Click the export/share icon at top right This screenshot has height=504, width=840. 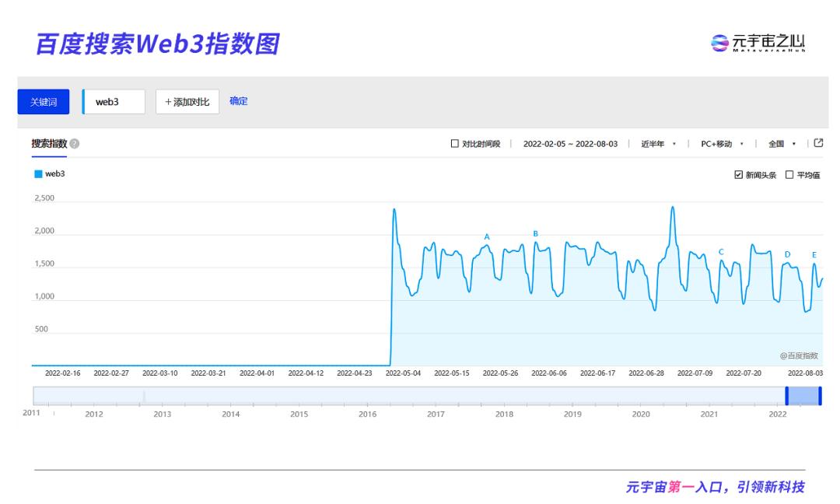pos(818,143)
